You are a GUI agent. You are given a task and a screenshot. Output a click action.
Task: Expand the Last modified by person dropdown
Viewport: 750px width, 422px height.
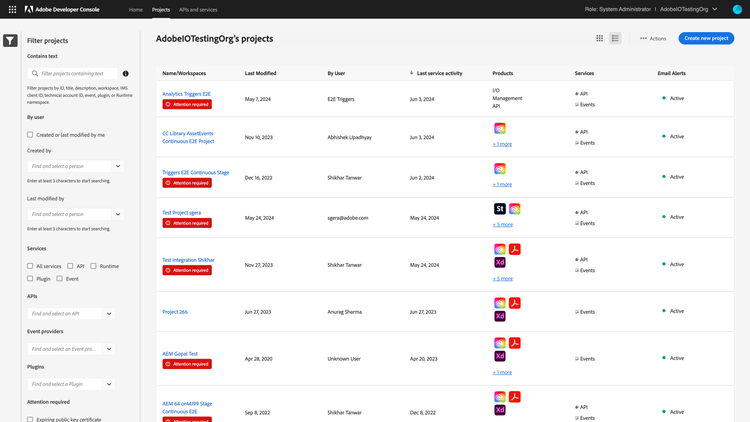(118, 214)
